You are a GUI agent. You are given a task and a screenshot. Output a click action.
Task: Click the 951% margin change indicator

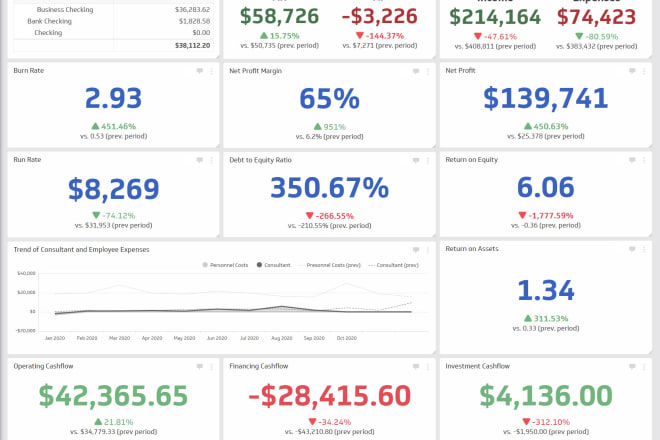click(329, 127)
